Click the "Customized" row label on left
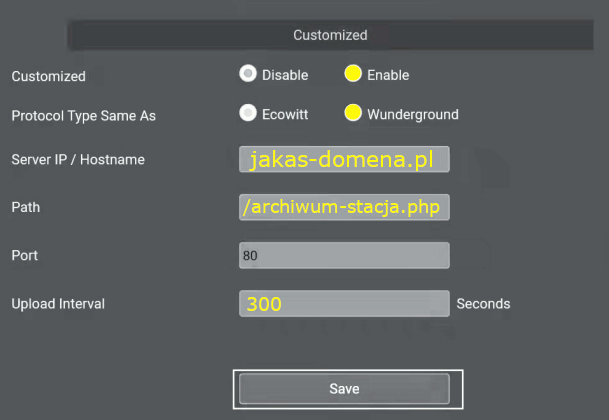The image size is (609, 420). click(x=48, y=76)
